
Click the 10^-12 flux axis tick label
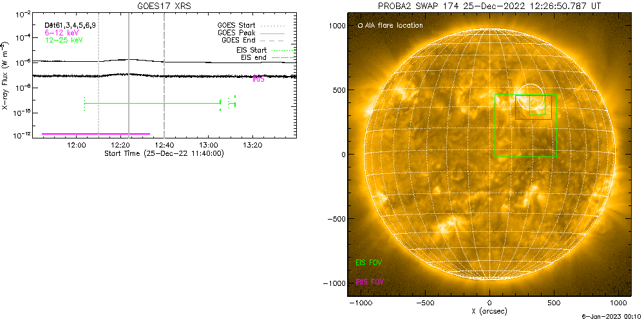click(x=22, y=137)
